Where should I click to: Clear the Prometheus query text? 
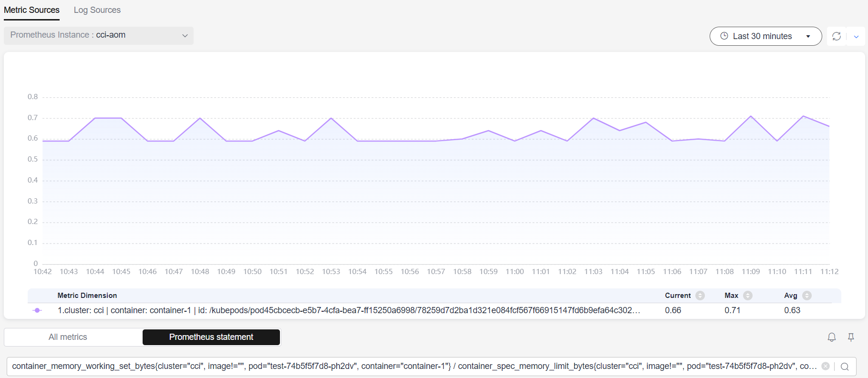[825, 366]
